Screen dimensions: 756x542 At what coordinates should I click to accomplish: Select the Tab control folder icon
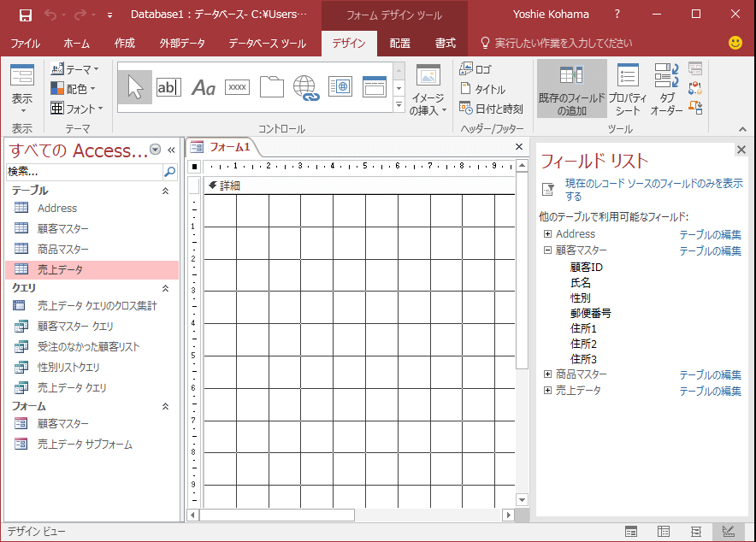pos(271,86)
